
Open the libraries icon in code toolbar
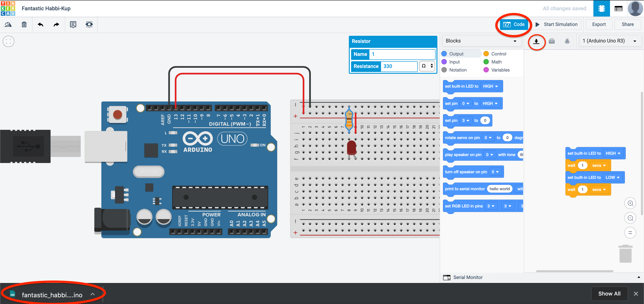coord(552,41)
